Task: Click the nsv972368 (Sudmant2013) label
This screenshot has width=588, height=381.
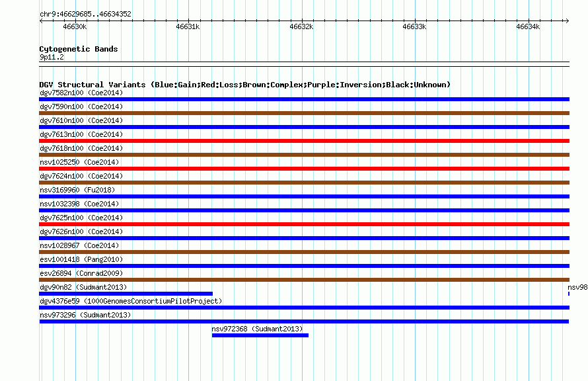Action: coord(257,329)
